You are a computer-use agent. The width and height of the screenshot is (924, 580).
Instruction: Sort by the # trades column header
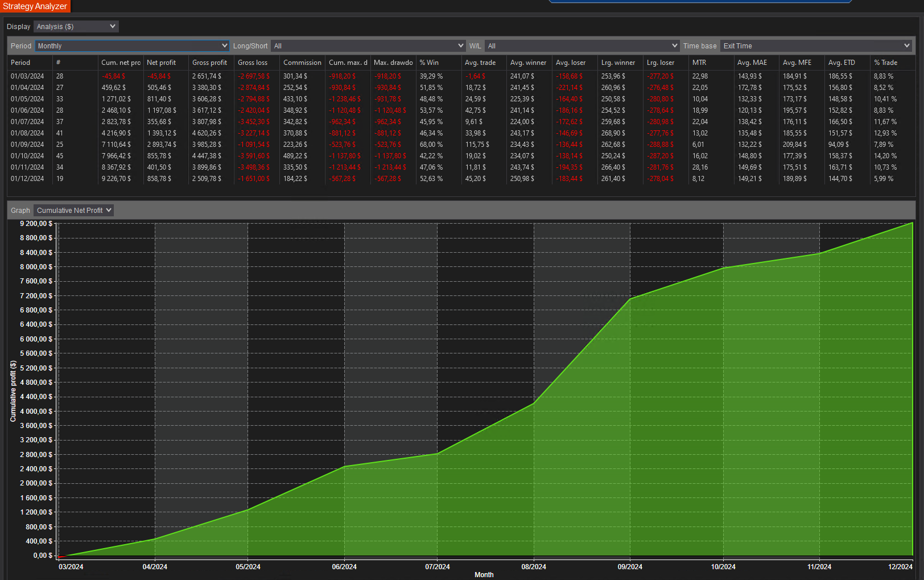(x=75, y=63)
